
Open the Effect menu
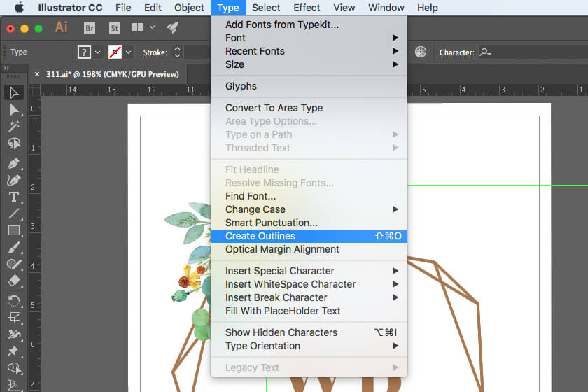pos(307,8)
